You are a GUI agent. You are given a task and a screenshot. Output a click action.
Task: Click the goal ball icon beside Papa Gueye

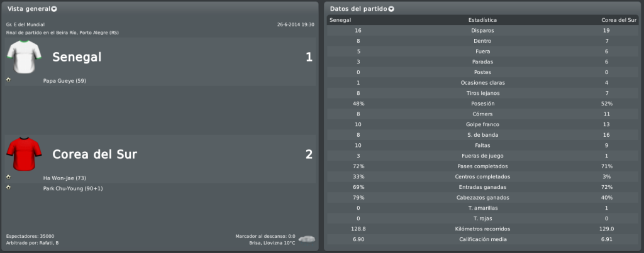8,80
